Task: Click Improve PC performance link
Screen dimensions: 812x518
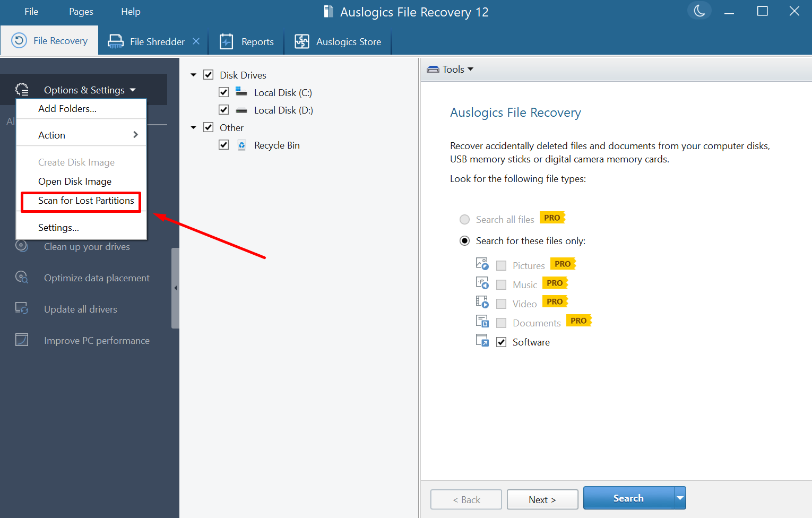Action: 97,341
